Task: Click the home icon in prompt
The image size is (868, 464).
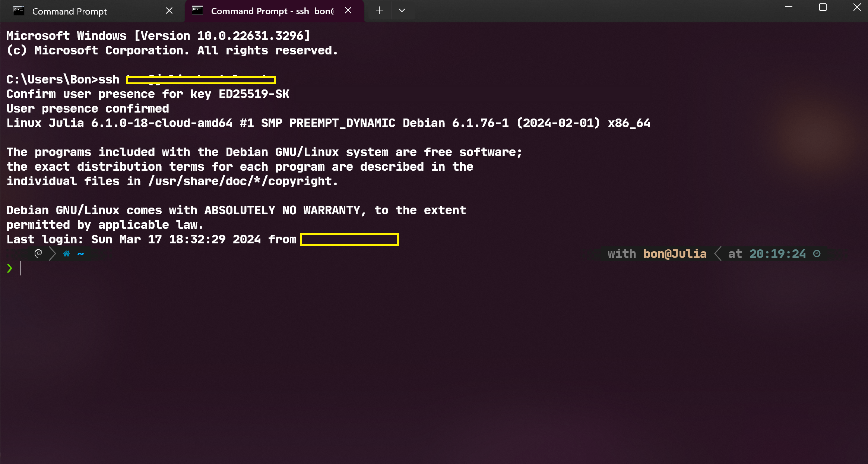Action: click(x=67, y=254)
